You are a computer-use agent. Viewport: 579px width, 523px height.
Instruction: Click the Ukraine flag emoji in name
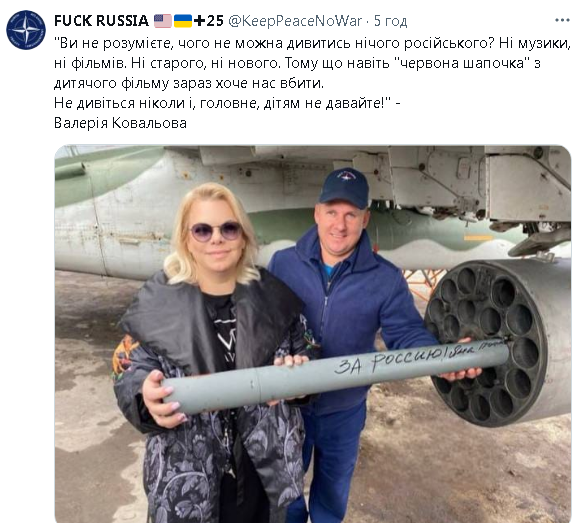click(183, 21)
